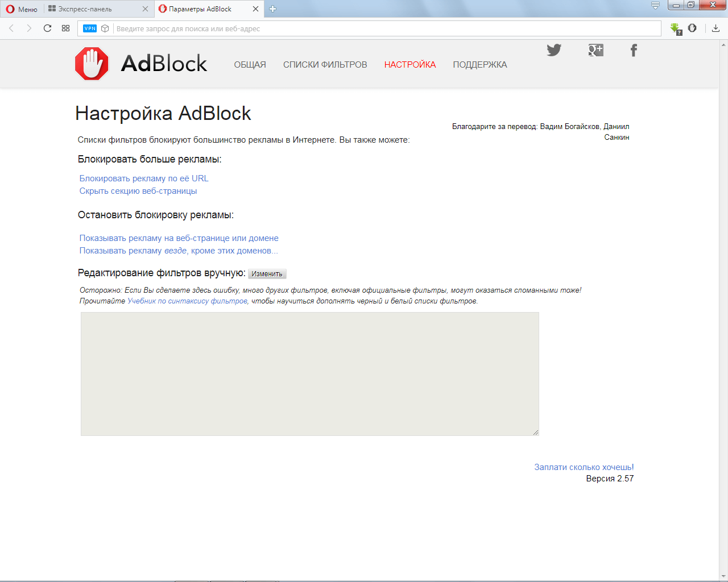The width and height of the screenshot is (728, 582).
Task: Open the tab menu icon in the title bar
Action: [656, 6]
